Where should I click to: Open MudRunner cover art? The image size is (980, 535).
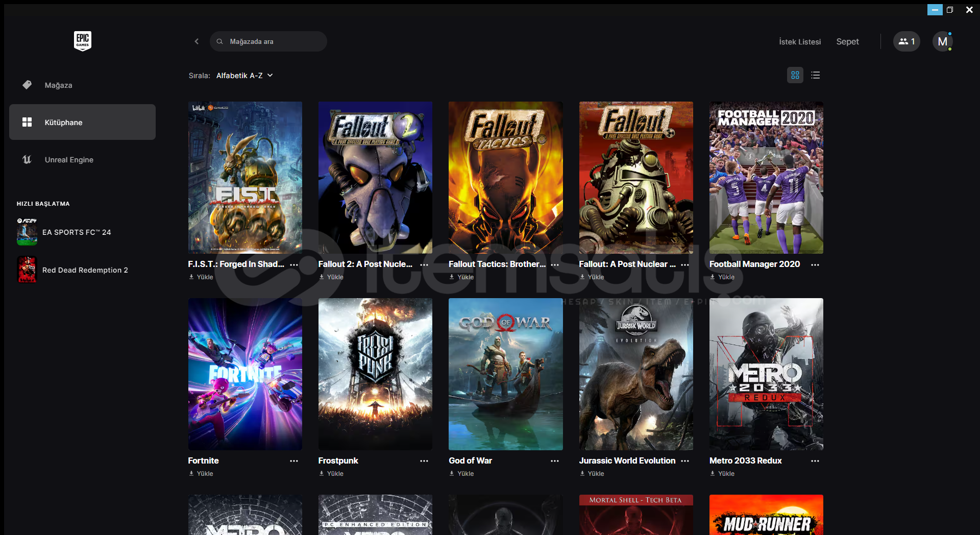pyautogui.click(x=766, y=515)
